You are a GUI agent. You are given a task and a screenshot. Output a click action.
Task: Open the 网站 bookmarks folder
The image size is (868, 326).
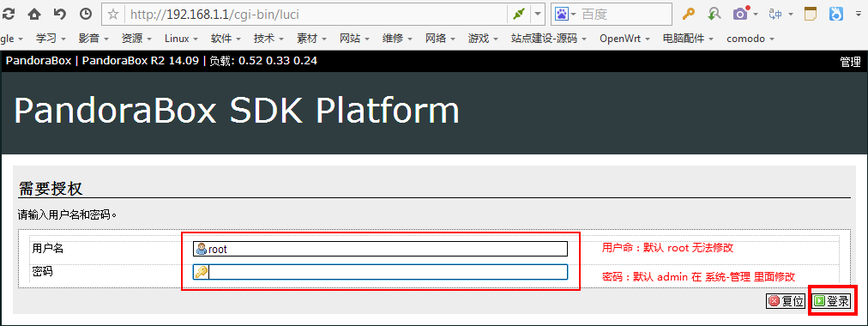click(x=355, y=39)
